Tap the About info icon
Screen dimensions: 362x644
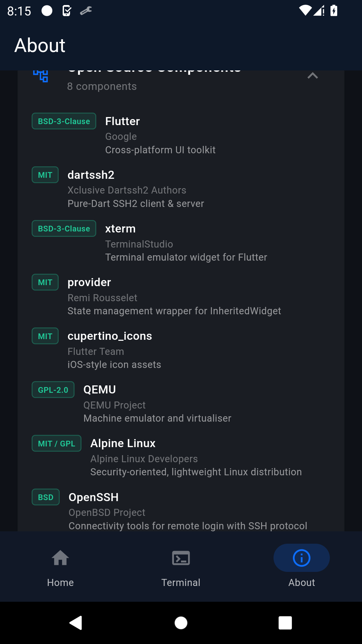pos(301,558)
